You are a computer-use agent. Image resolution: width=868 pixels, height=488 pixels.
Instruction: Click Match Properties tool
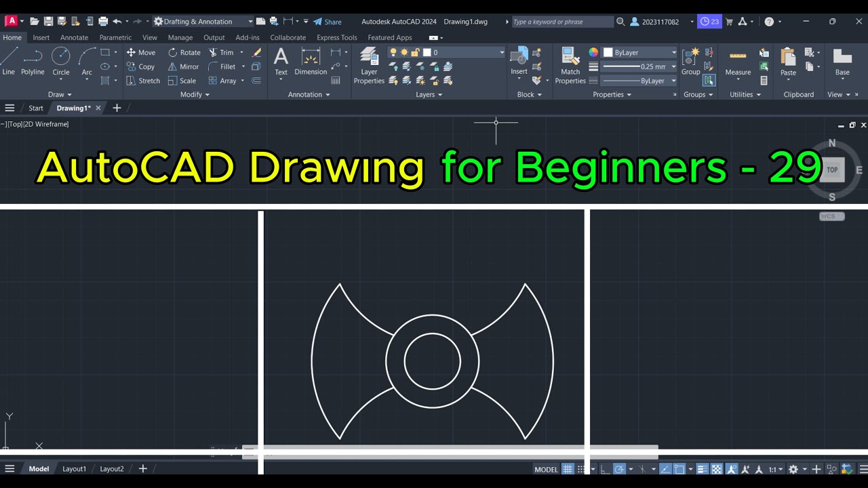point(570,66)
